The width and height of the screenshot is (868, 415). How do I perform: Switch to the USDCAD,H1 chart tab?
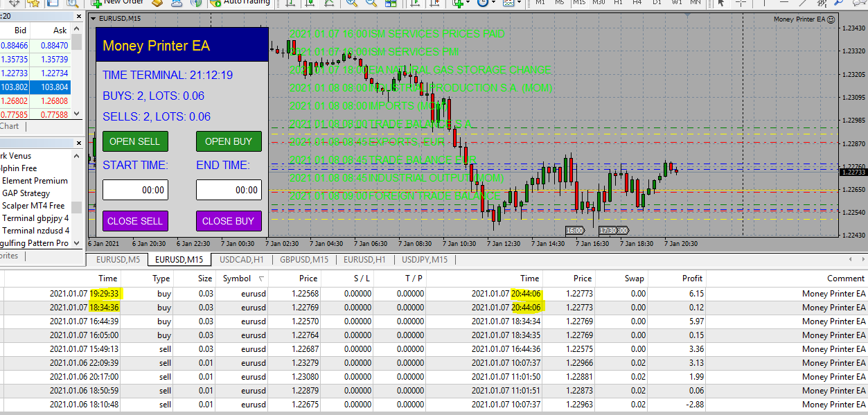coord(242,260)
